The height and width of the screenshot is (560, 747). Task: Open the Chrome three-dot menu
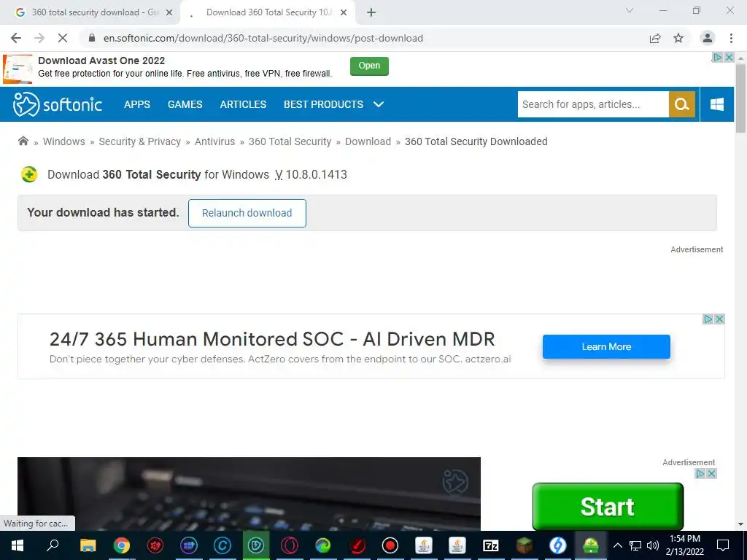731,38
